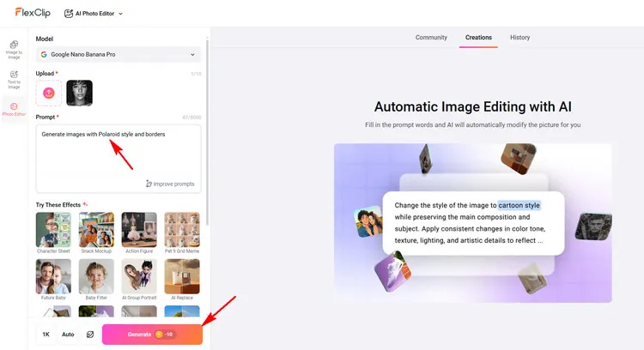Viewport: 644px width, 350px height.
Task: Select the Photo Editor sidebar tool
Action: [x=14, y=109]
